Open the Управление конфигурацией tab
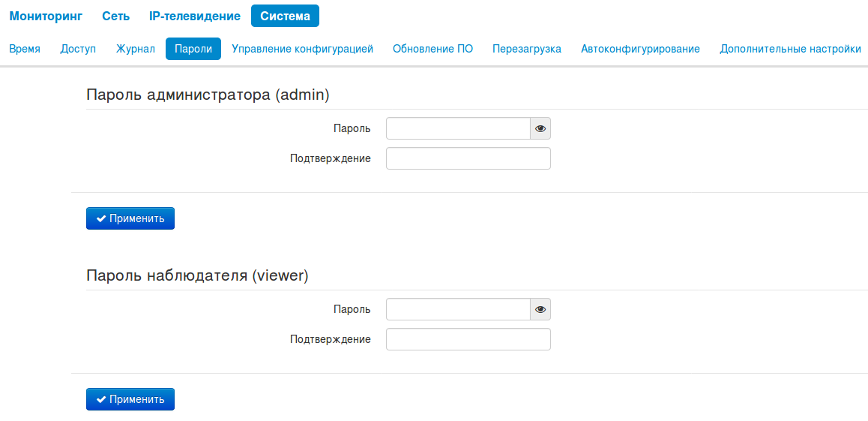The image size is (868, 421). point(302,49)
